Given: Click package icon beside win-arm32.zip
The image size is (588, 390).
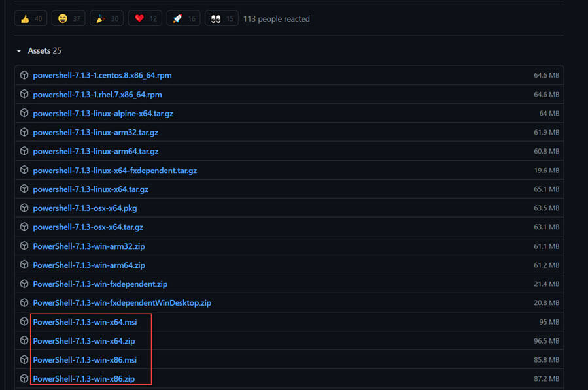Looking at the screenshot, I should [24, 246].
